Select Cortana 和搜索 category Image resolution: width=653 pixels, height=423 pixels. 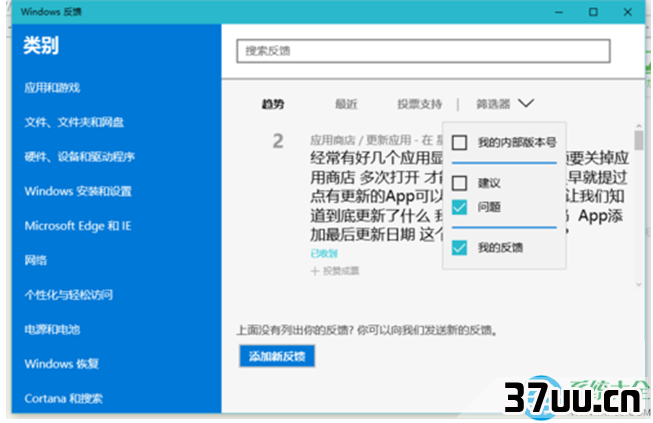coord(63,399)
